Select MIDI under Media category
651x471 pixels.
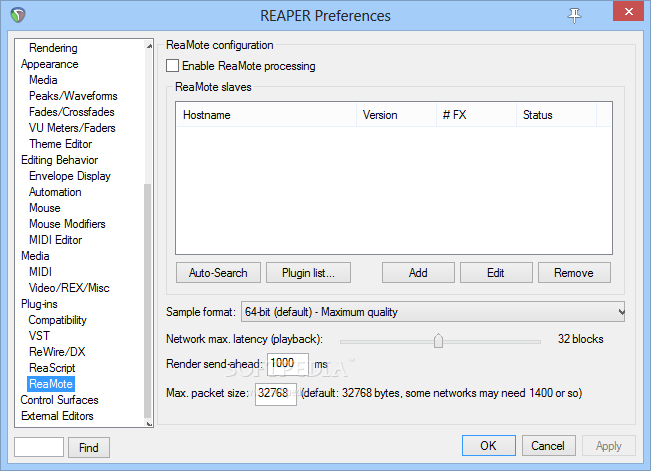[40, 272]
